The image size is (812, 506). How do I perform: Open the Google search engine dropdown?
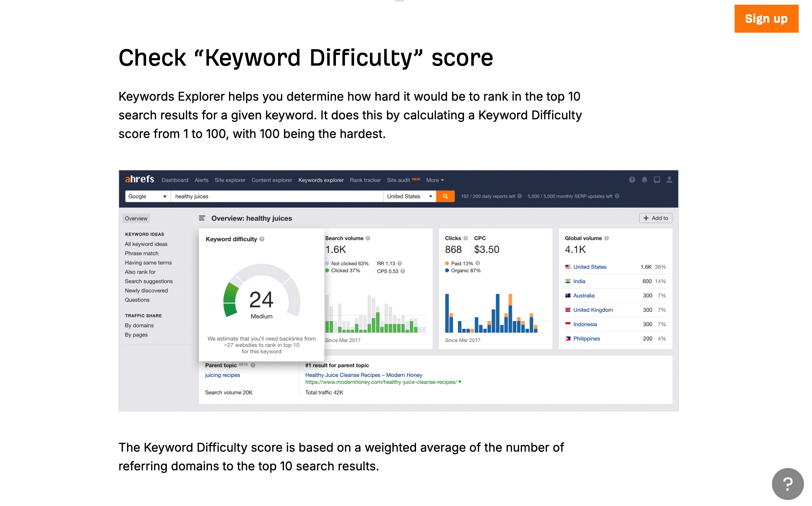[x=148, y=197]
